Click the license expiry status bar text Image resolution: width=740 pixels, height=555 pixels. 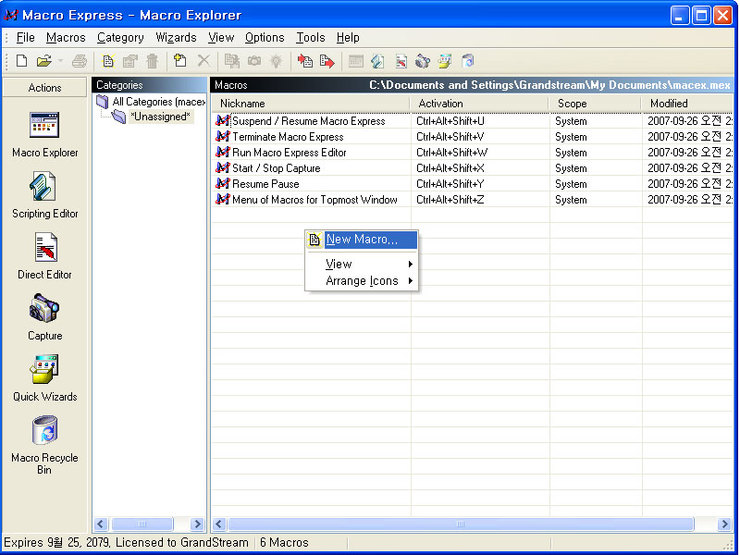126,543
